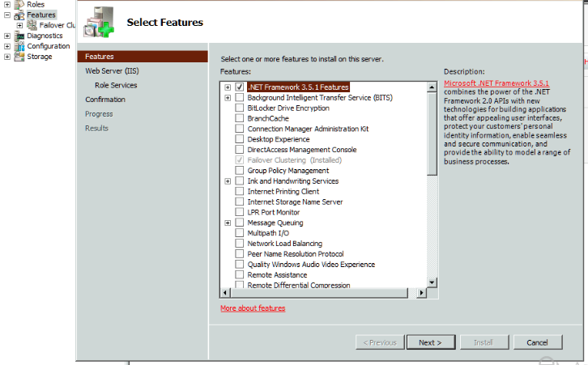
Task: Check Background Intelligent Transfer Service (BITS)
Action: pyautogui.click(x=239, y=97)
